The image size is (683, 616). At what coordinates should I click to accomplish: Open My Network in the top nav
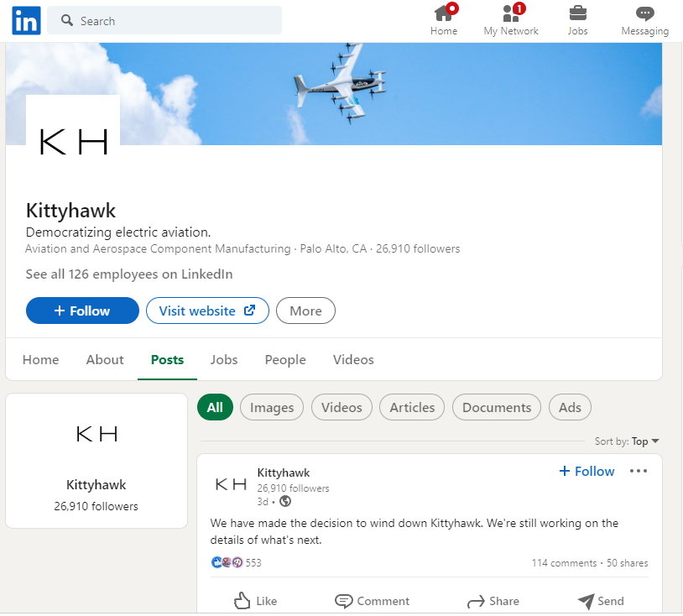point(511,19)
